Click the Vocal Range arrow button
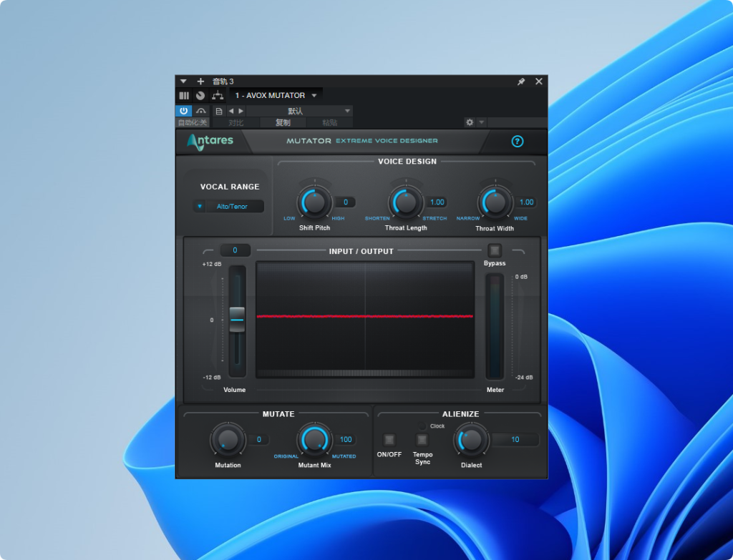Viewport: 733px width, 560px height. pos(200,207)
